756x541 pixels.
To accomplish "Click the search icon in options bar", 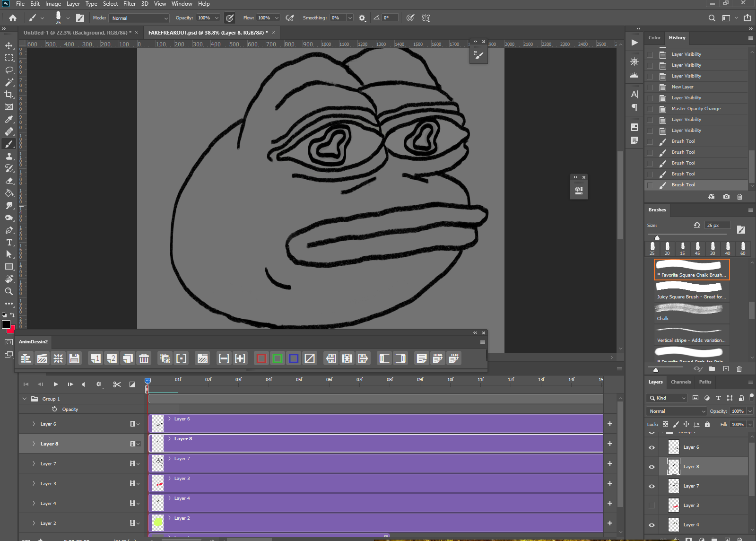I will (x=712, y=18).
